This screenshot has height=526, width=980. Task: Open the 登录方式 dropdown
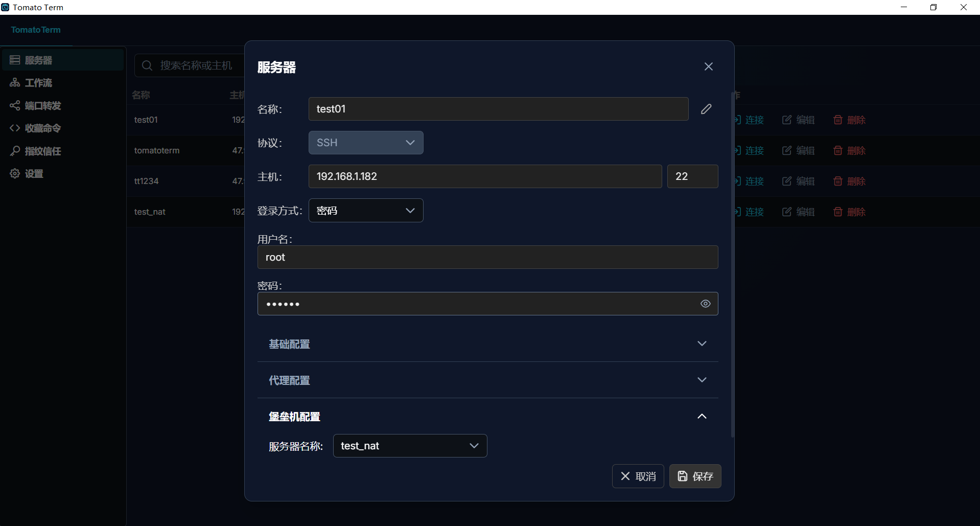coord(365,211)
